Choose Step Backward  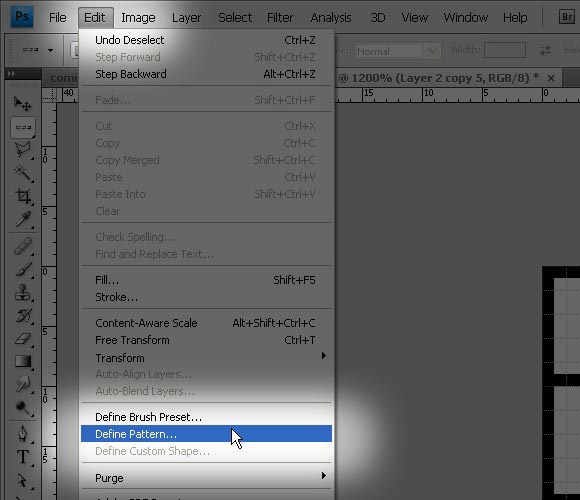click(206, 74)
